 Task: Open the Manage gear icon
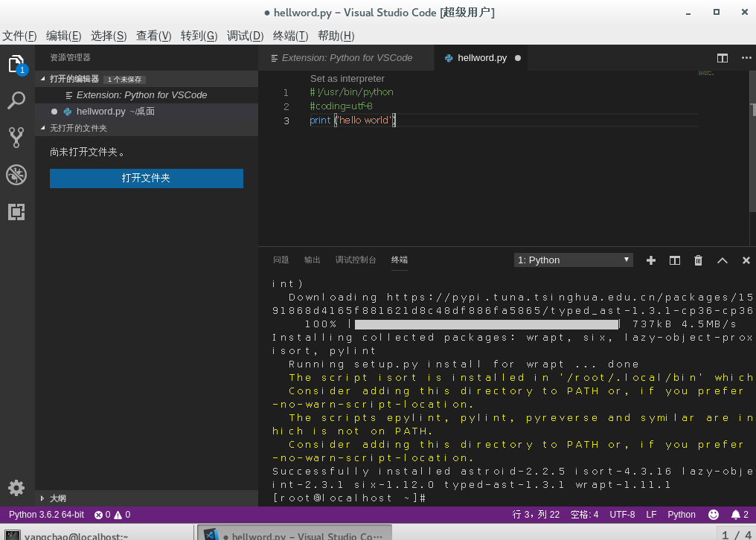[x=16, y=488]
